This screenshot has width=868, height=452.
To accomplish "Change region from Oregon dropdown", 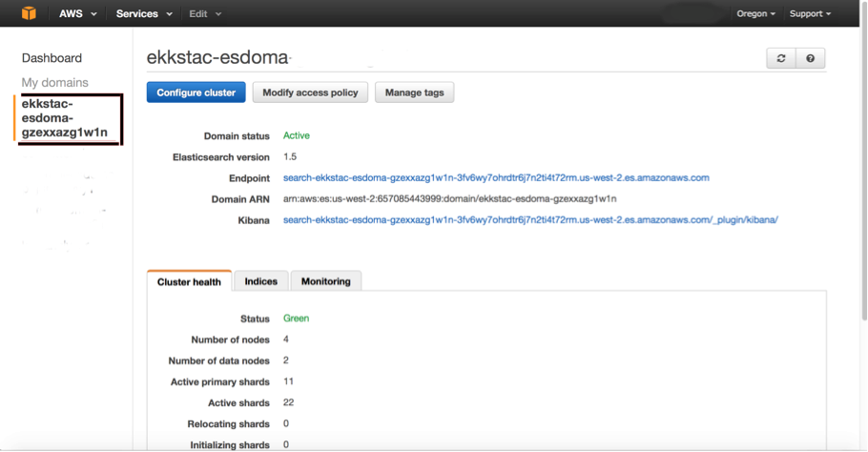I will [755, 14].
